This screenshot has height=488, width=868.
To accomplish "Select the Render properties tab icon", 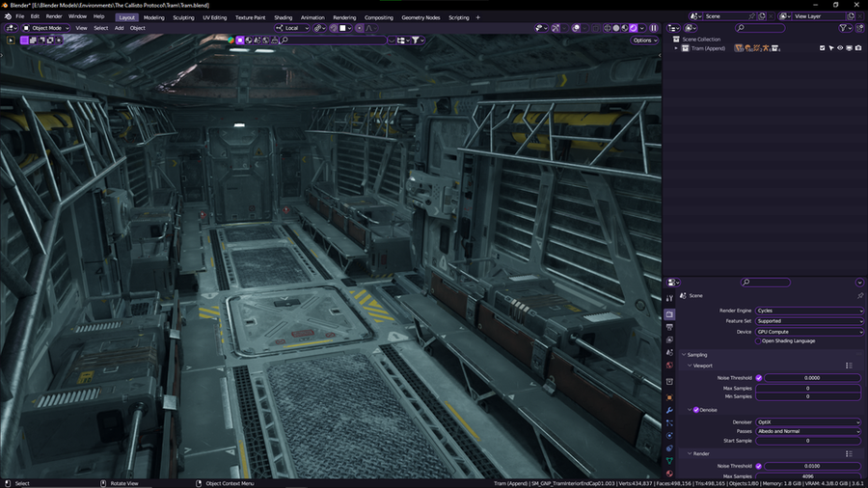I will 669,314.
